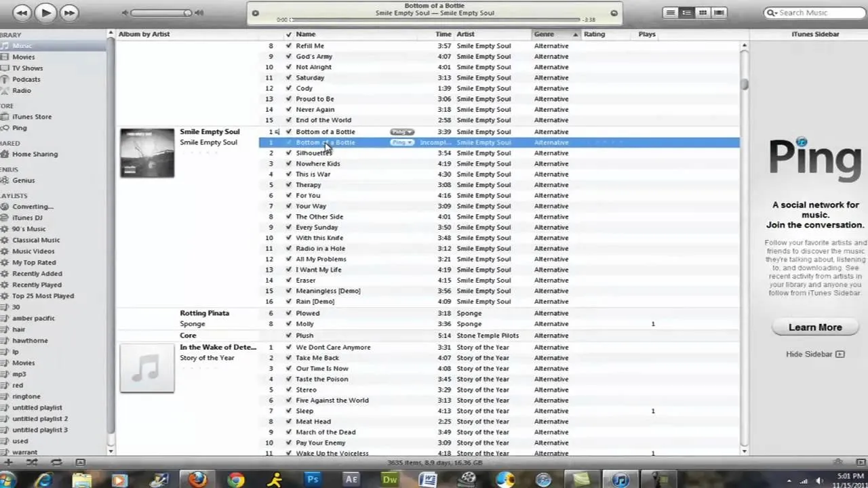868x488 pixels.
Task: Sort by the Genre column header
Action: pyautogui.click(x=556, y=34)
